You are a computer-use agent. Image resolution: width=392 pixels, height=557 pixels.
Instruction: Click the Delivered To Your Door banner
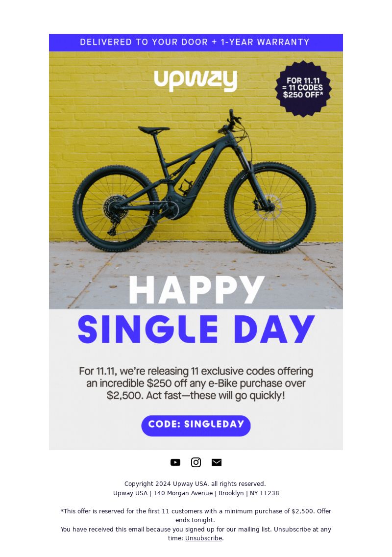(196, 43)
